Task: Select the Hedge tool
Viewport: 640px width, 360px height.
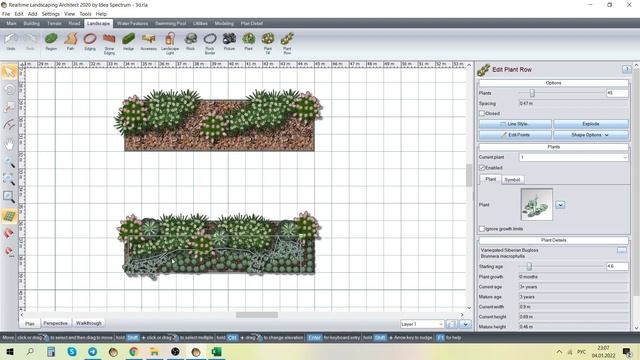Action: point(128,42)
